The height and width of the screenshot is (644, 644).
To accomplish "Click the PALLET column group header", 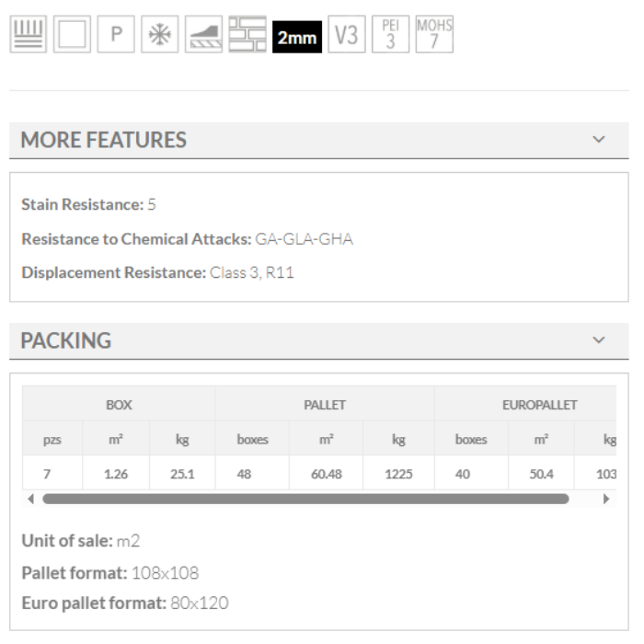I will (x=325, y=405).
